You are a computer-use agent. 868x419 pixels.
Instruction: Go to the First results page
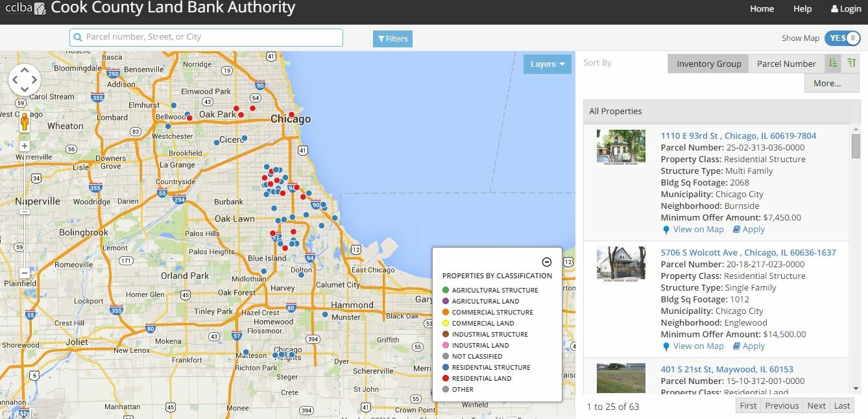[748, 405]
